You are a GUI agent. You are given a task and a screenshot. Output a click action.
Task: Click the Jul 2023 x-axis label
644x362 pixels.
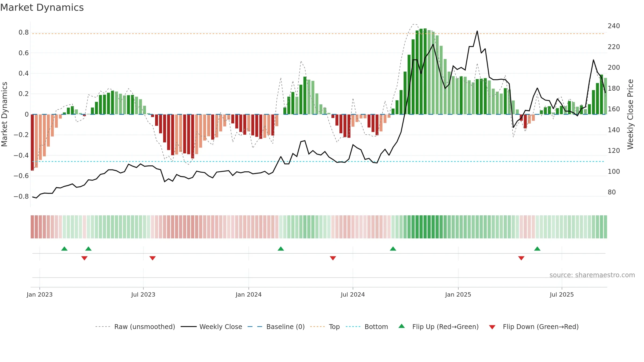click(x=143, y=294)
